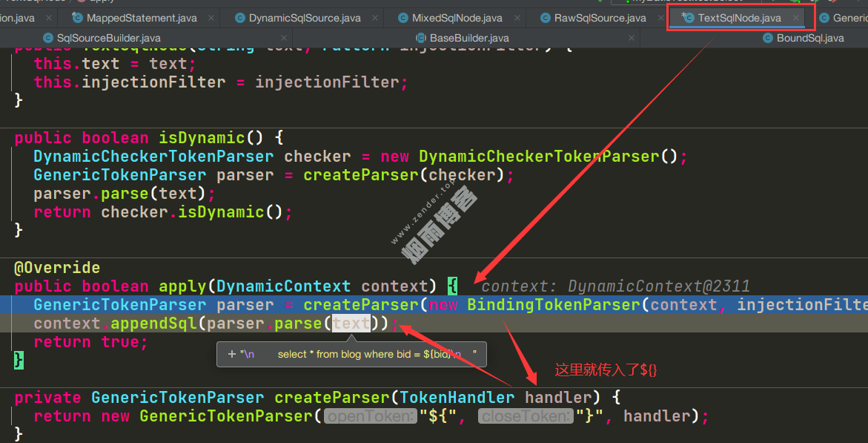This screenshot has width=868, height=443.
Task: Expand the debugger value tooltip with plus
Action: (x=232, y=354)
